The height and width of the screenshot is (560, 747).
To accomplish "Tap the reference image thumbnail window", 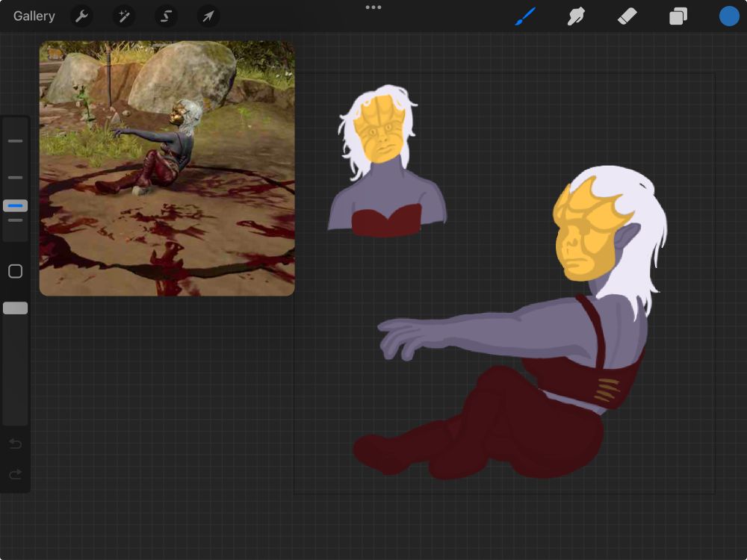I will click(x=167, y=168).
